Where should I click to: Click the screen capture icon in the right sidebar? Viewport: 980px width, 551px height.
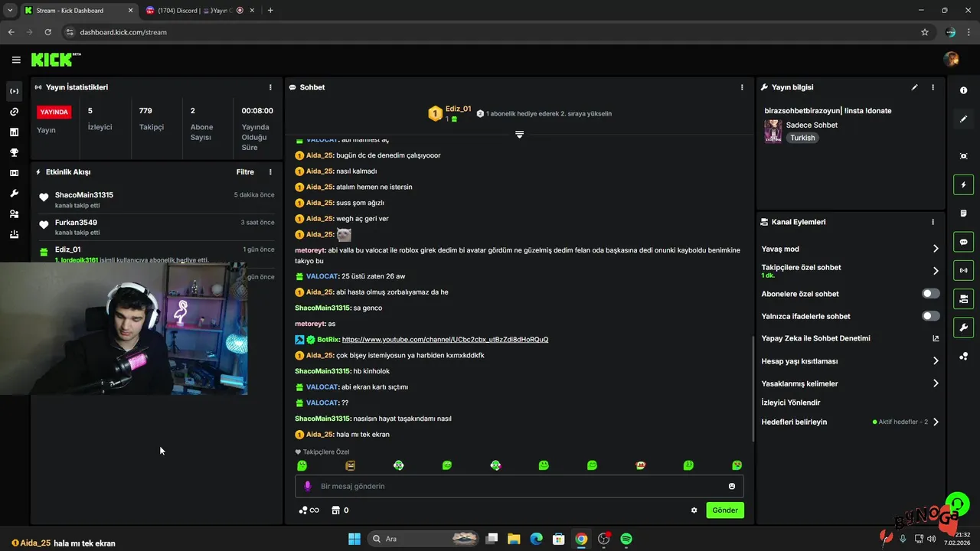(x=963, y=156)
